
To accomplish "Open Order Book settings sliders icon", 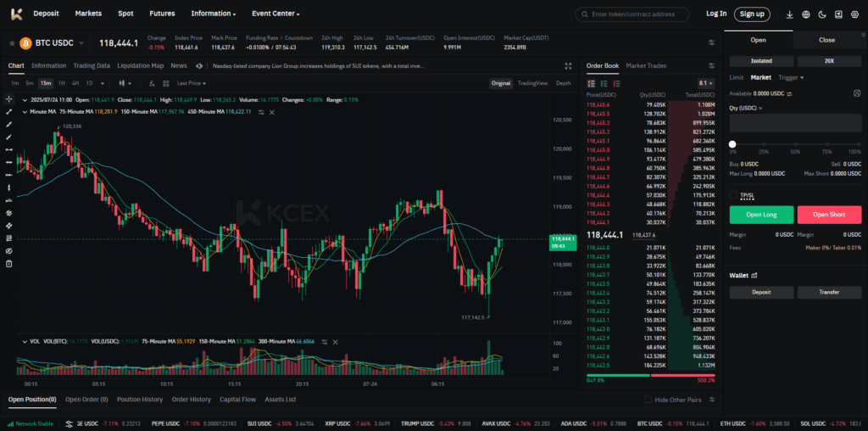I will (x=712, y=66).
